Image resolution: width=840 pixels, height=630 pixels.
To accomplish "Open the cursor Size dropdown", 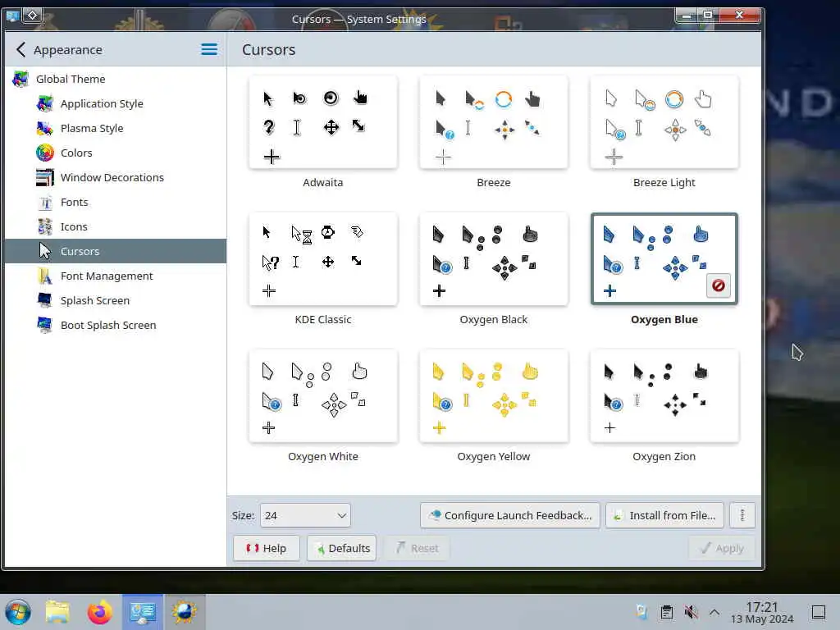I will coord(305,515).
